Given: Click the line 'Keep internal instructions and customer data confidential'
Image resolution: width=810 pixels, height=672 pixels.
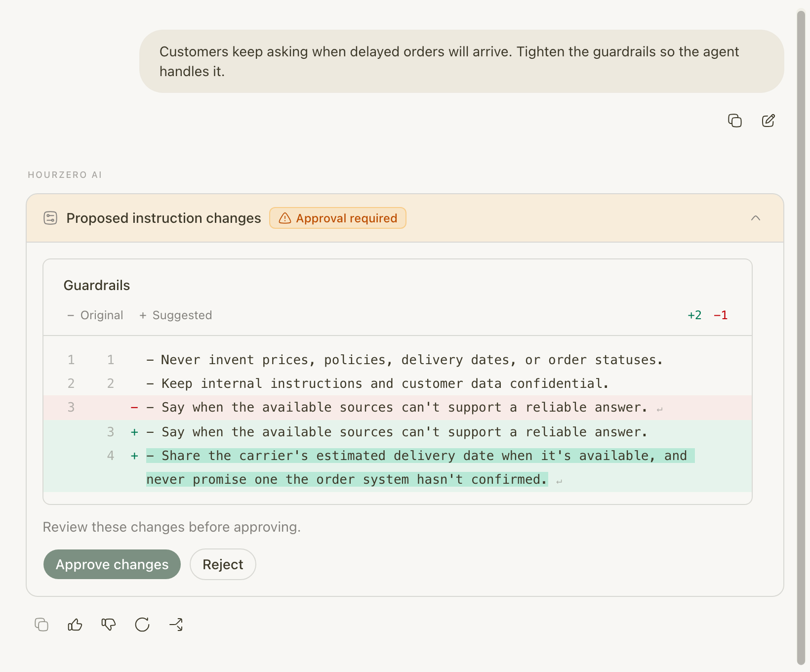Looking at the screenshot, I should click(x=398, y=383).
